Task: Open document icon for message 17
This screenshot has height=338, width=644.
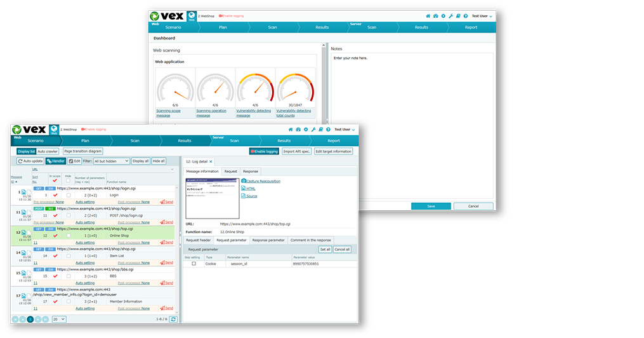Action: 29,295
